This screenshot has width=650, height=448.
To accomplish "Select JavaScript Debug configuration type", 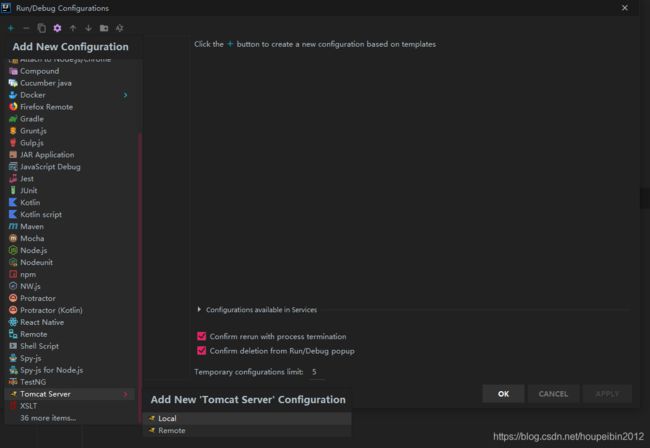I will (50, 167).
